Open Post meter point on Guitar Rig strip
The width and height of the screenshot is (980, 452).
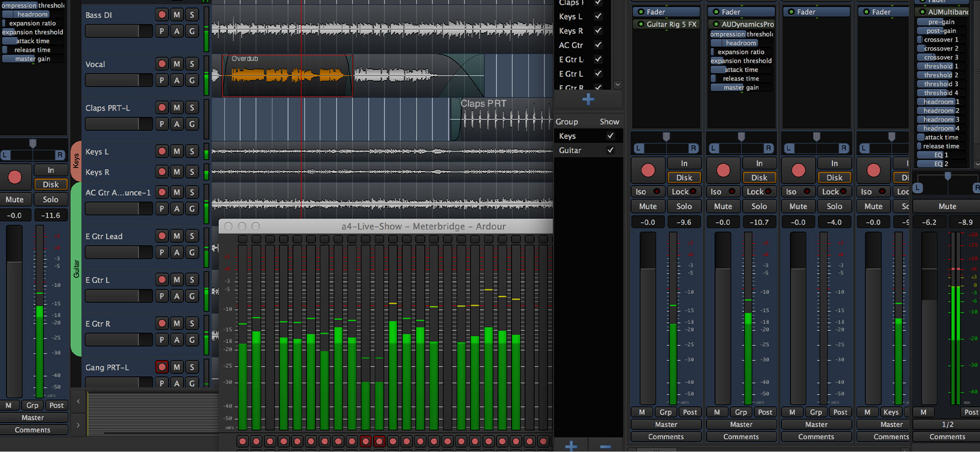click(x=690, y=412)
